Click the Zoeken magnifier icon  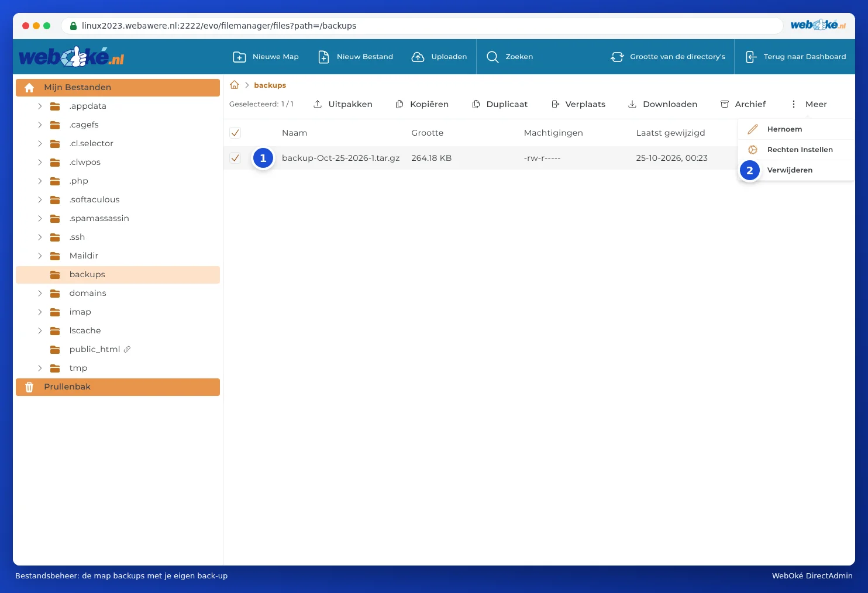[x=492, y=57]
